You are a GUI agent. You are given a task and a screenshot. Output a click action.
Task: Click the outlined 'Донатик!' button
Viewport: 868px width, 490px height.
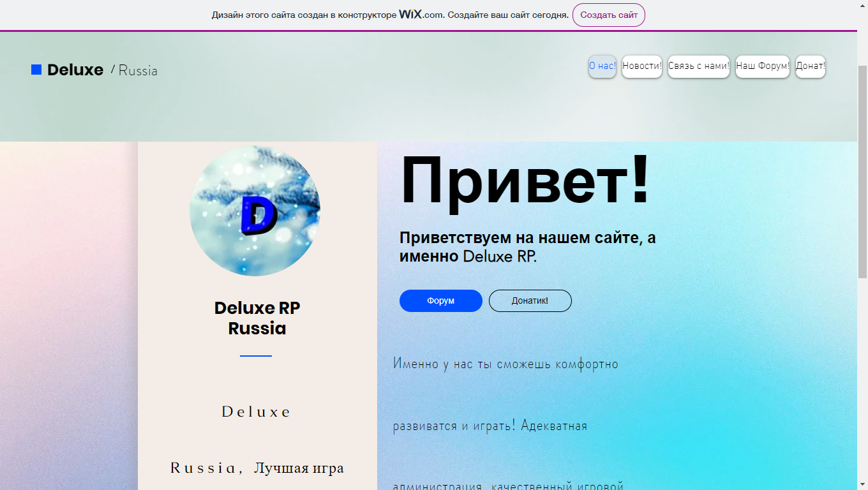530,301
